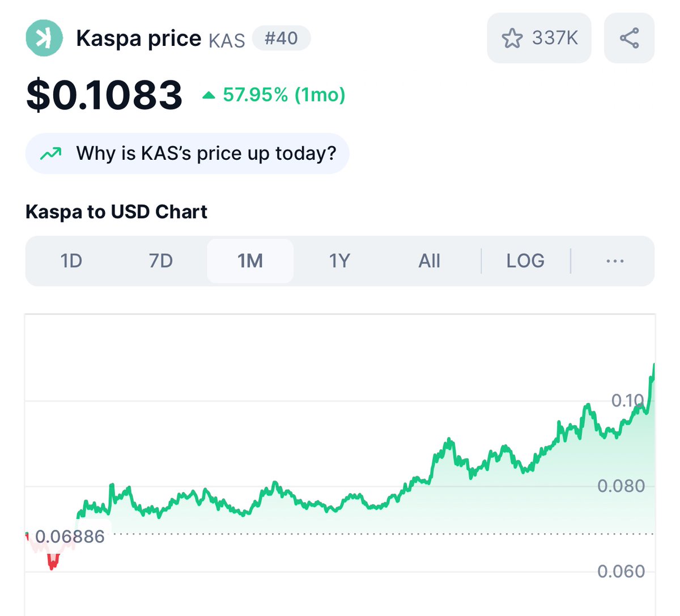Switch chart to 1D range
The height and width of the screenshot is (616, 680).
[x=71, y=261]
